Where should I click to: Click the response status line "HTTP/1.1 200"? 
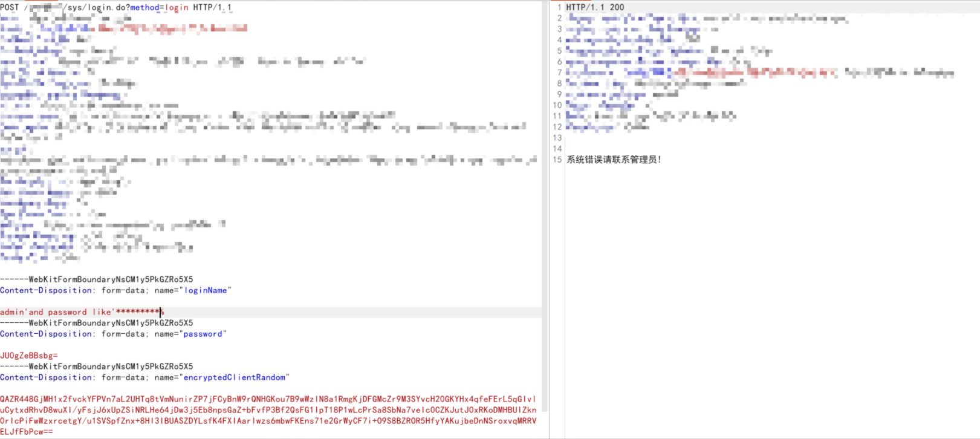point(595,7)
